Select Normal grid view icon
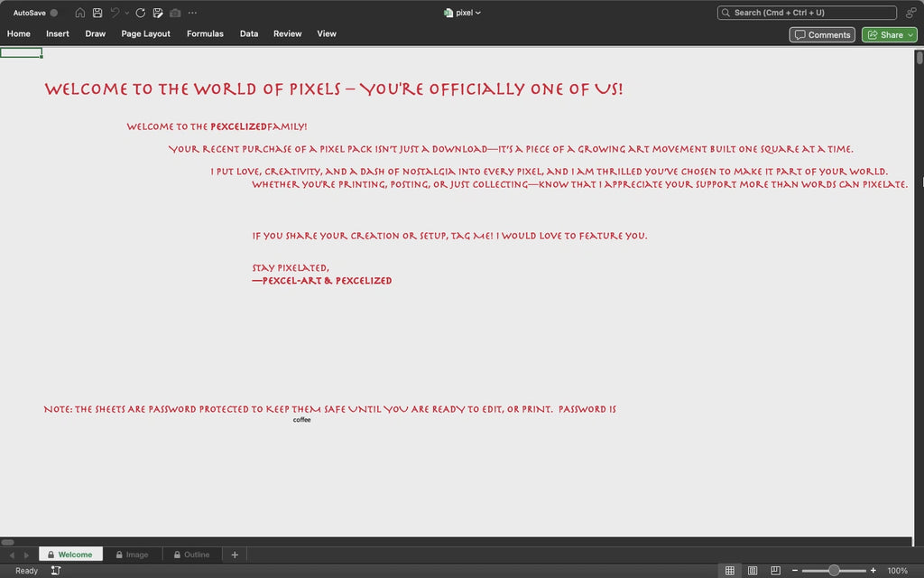924x578 pixels. pos(729,571)
